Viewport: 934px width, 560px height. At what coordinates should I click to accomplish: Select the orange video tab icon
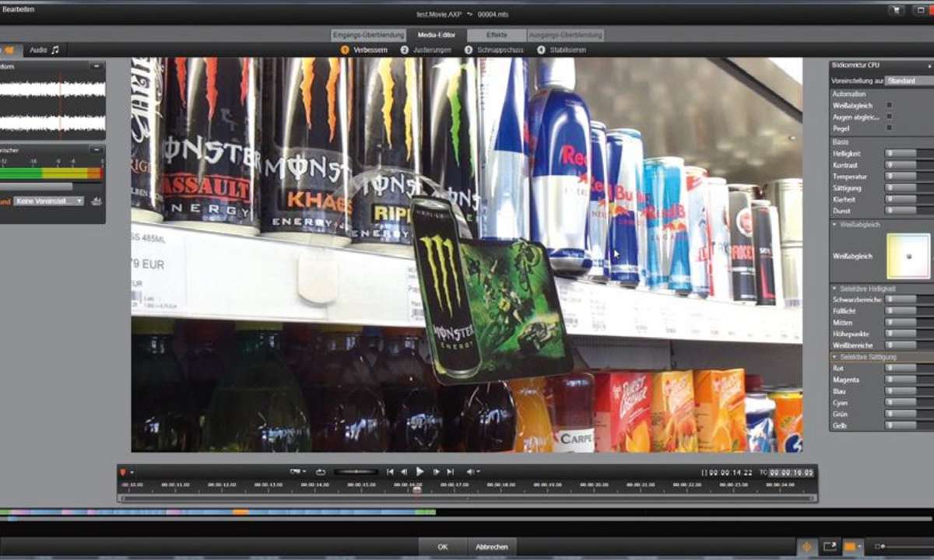tap(10, 50)
